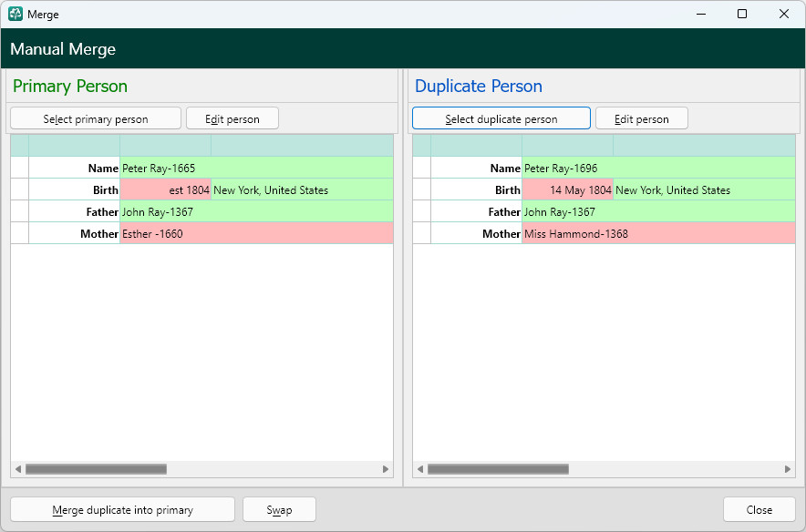Click Select primary person button
Screen dimensions: 806x532
click(x=96, y=118)
